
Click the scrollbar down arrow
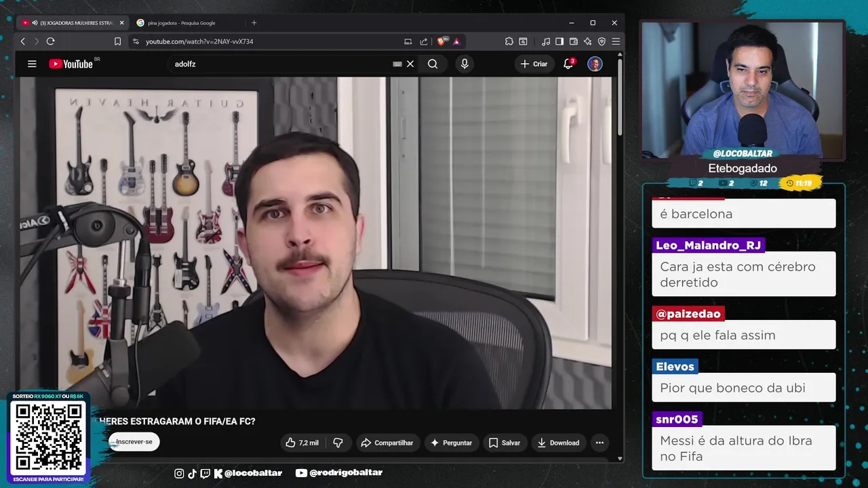[620, 459]
